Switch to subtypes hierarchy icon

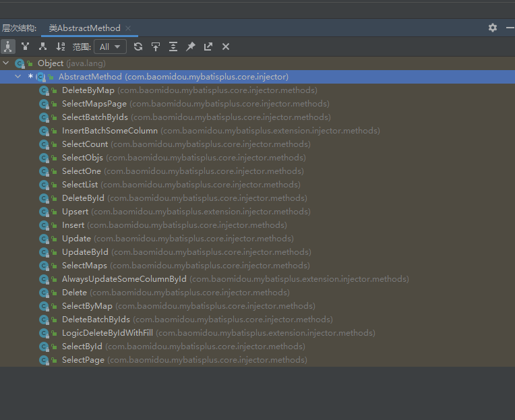(42, 47)
